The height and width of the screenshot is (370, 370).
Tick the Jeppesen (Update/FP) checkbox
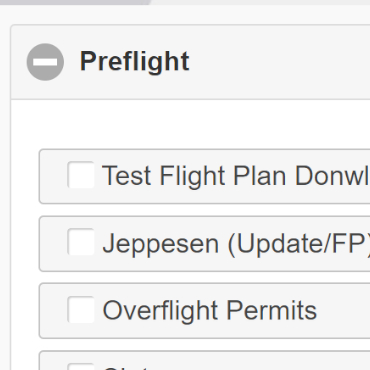81,242
